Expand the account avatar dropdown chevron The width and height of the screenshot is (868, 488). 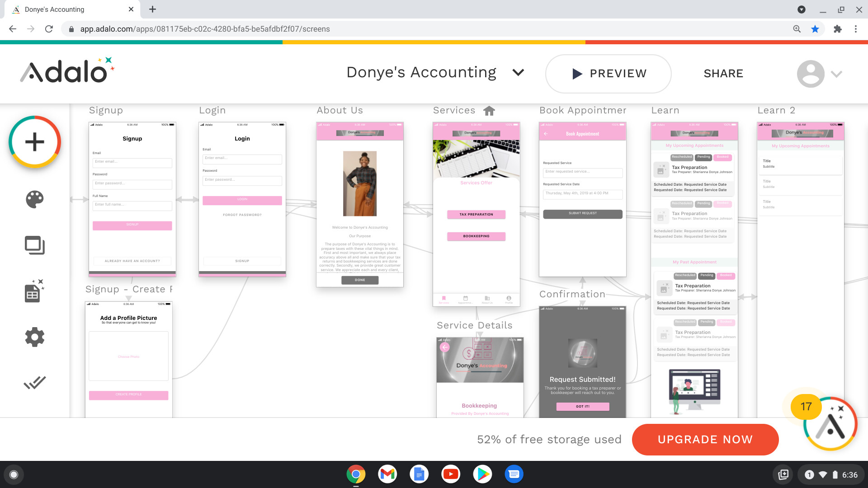[x=836, y=74]
